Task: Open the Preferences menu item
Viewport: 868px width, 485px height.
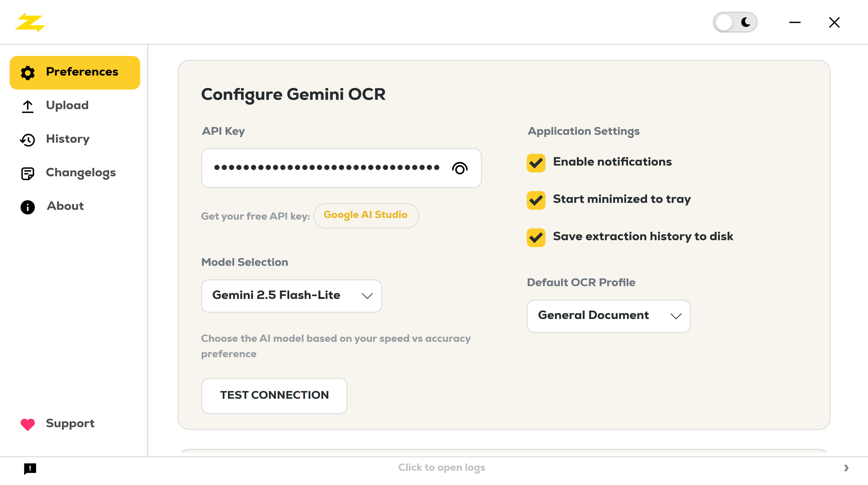Action: pos(75,73)
